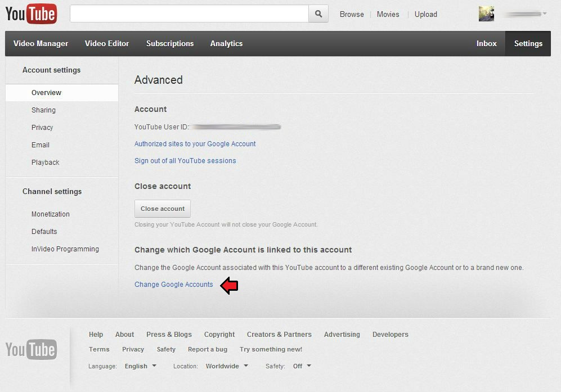Screen dimensions: 561x392
Task: Click the Change Google Accounts link
Action: [x=173, y=285]
